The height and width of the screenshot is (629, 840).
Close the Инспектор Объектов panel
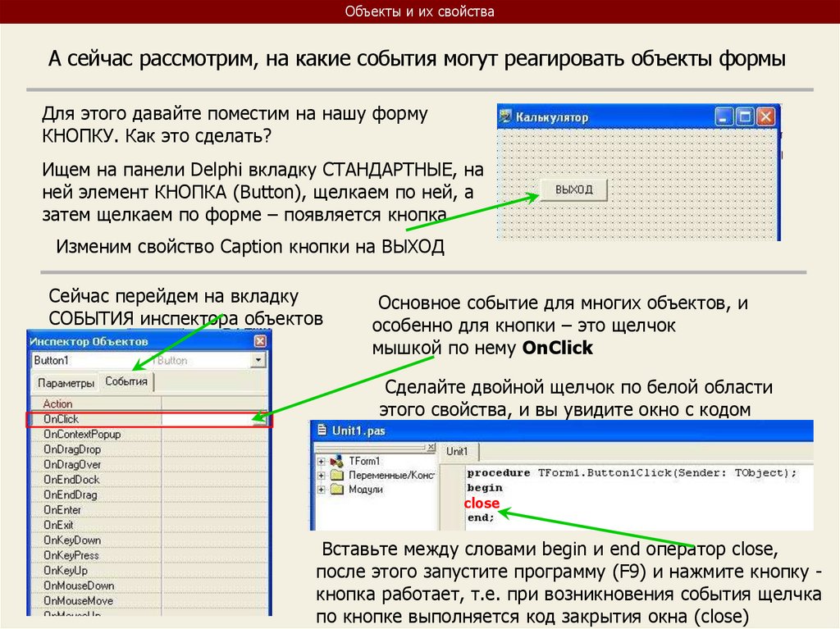point(260,341)
